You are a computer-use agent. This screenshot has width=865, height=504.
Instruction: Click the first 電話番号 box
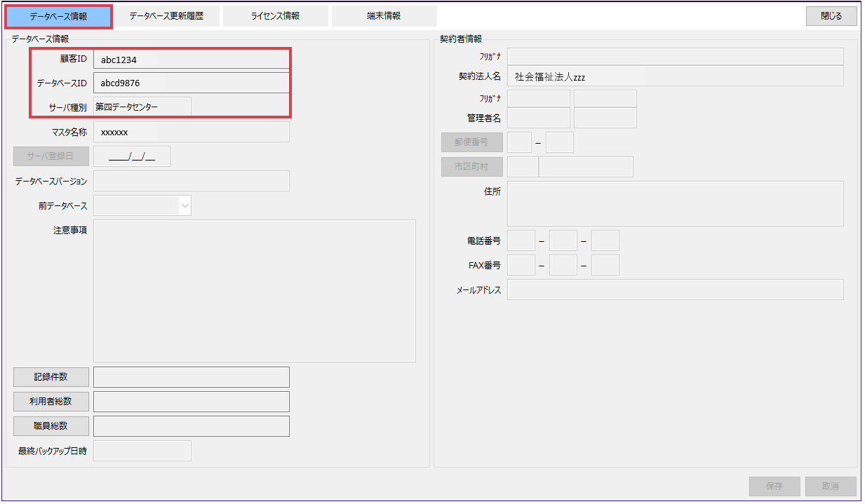click(521, 240)
